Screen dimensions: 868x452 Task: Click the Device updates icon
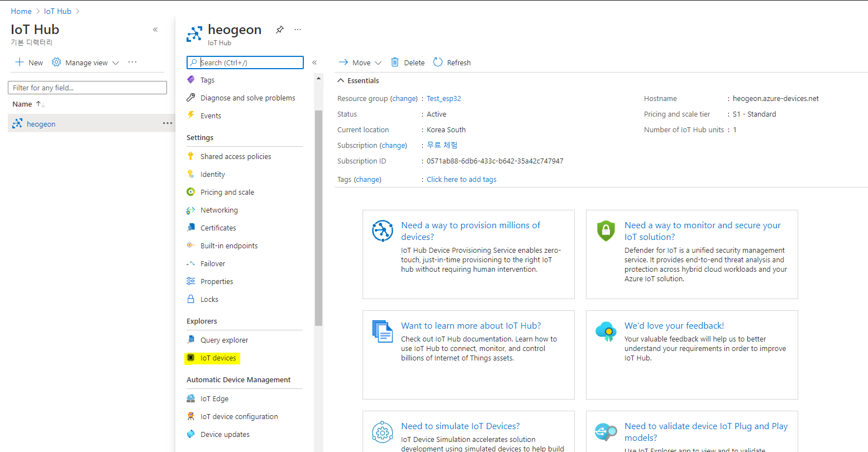(x=191, y=434)
